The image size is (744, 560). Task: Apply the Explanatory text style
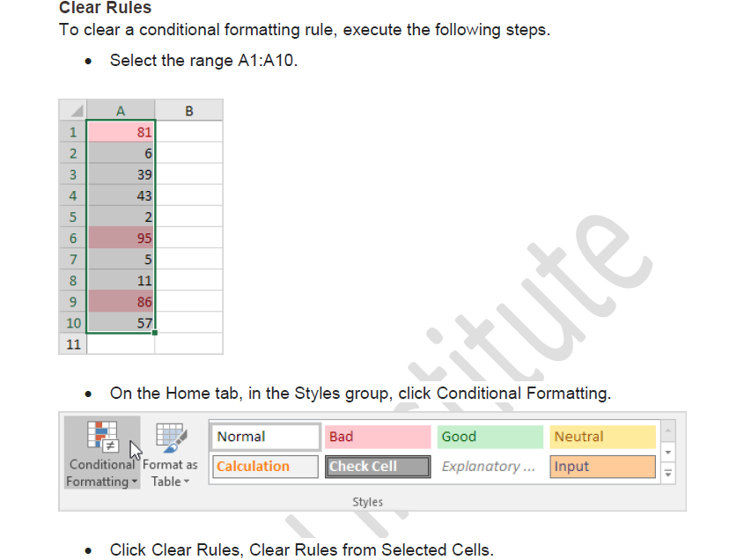click(490, 467)
